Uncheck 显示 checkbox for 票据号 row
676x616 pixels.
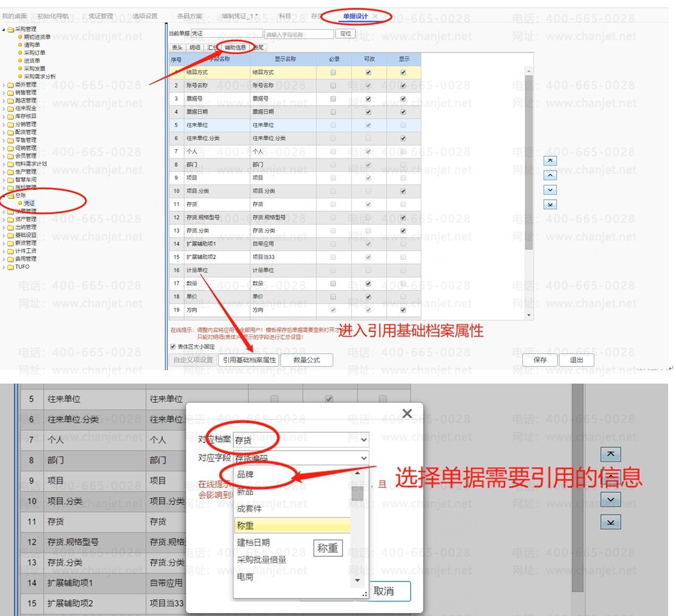point(403,98)
